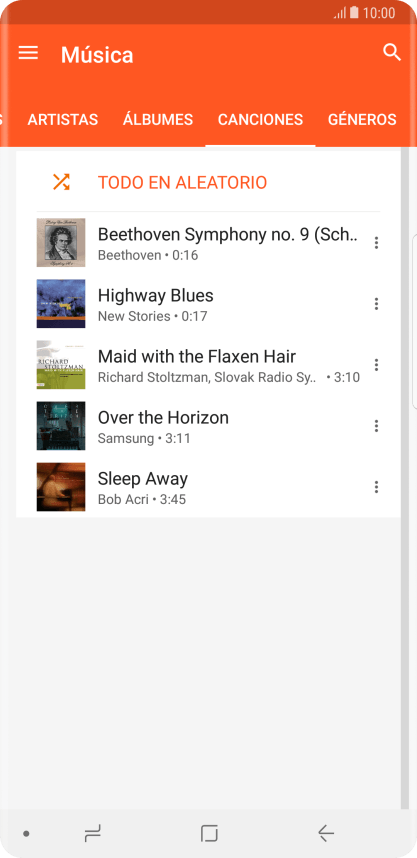Open the three-dot menu for Sleep Away

click(376, 487)
